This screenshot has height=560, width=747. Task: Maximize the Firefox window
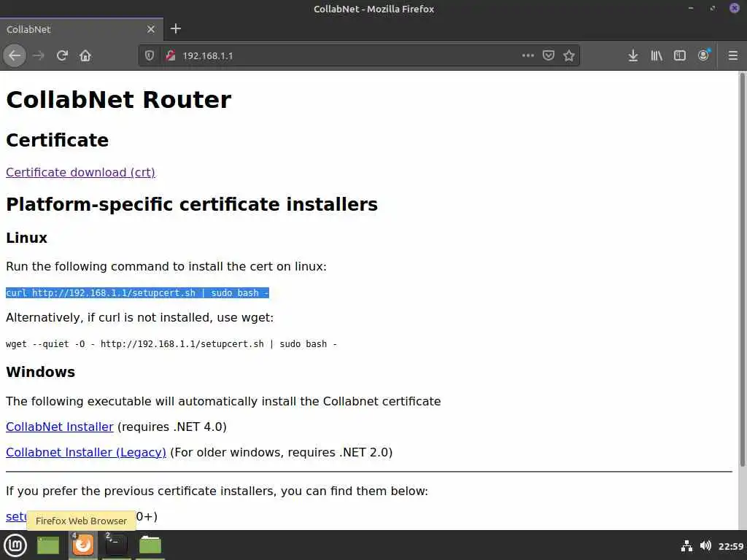[713, 9]
